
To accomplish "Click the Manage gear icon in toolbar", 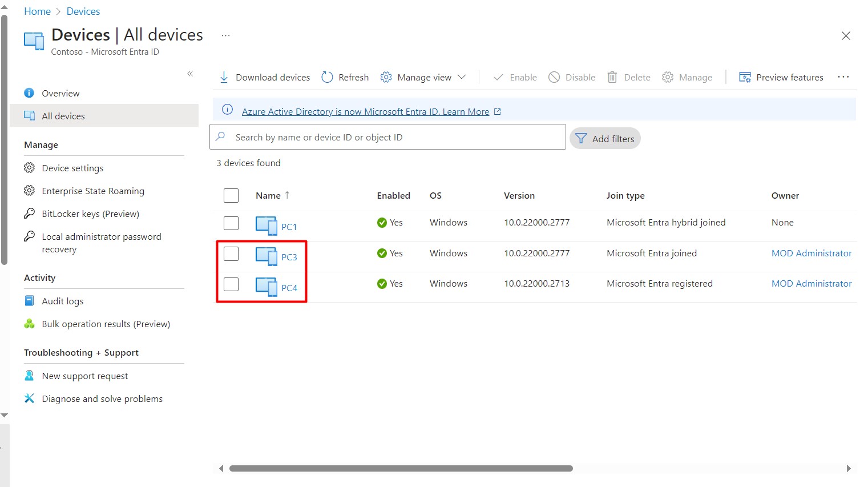I will pos(668,77).
